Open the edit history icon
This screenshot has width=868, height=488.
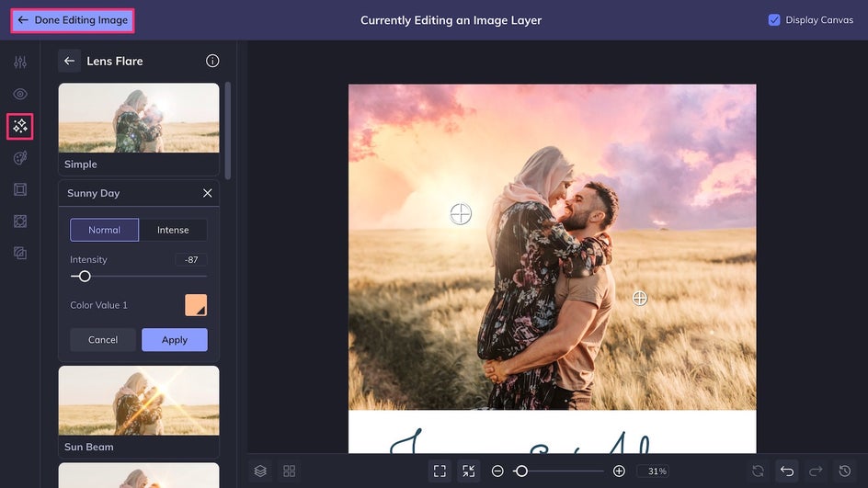click(x=845, y=471)
